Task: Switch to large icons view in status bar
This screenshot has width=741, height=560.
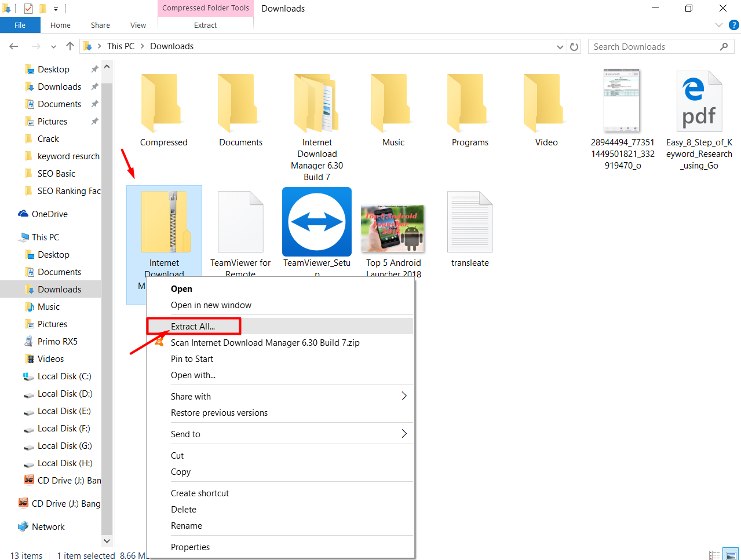Action: click(731, 555)
